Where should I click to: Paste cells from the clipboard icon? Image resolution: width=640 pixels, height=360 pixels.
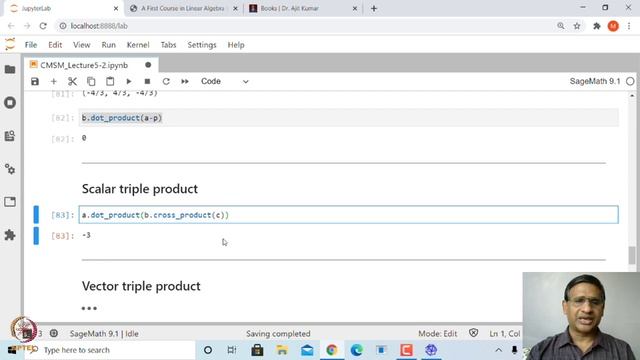click(110, 82)
